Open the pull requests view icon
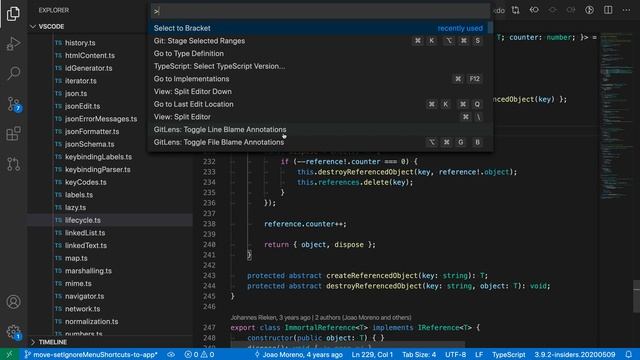 point(13,164)
